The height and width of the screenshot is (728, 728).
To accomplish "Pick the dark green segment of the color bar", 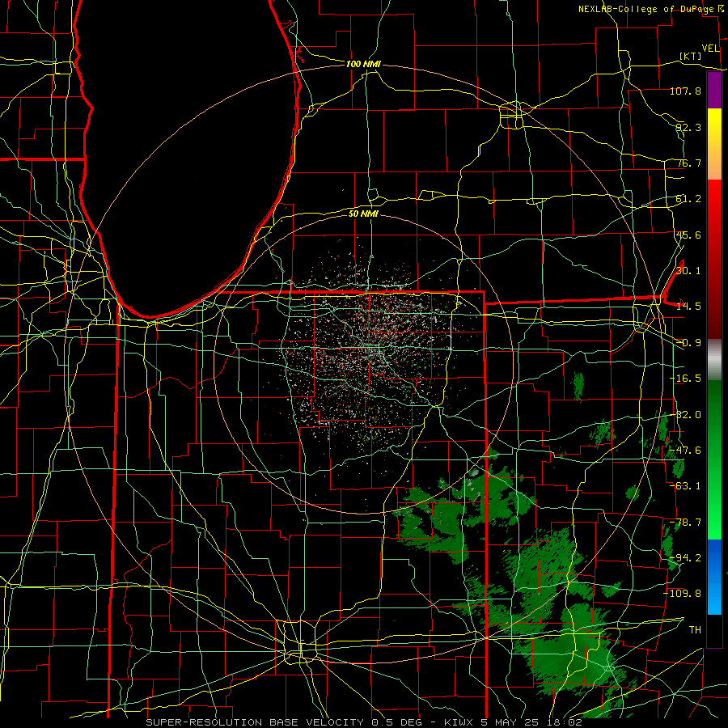I will (x=714, y=459).
